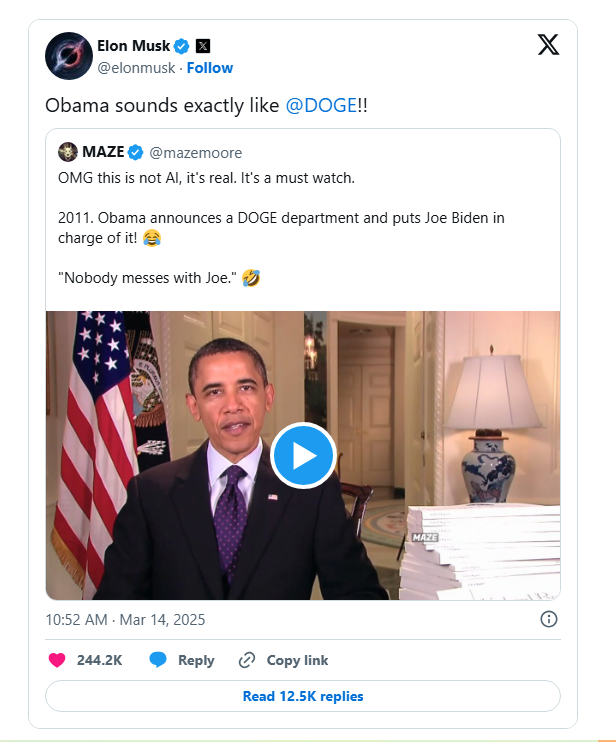616x742 pixels.
Task: Open the @elonmusk handle link
Action: click(136, 68)
